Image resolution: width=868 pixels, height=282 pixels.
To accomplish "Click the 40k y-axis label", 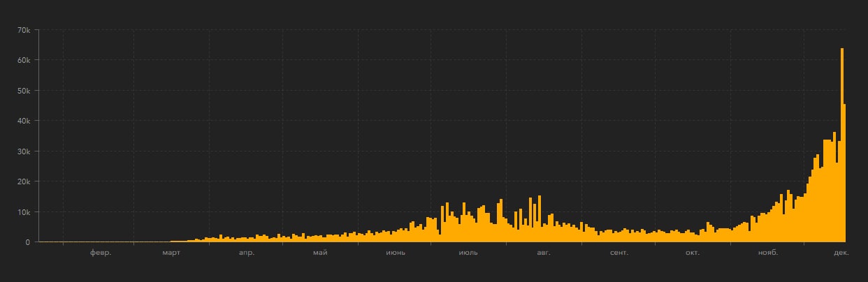I will [23, 121].
